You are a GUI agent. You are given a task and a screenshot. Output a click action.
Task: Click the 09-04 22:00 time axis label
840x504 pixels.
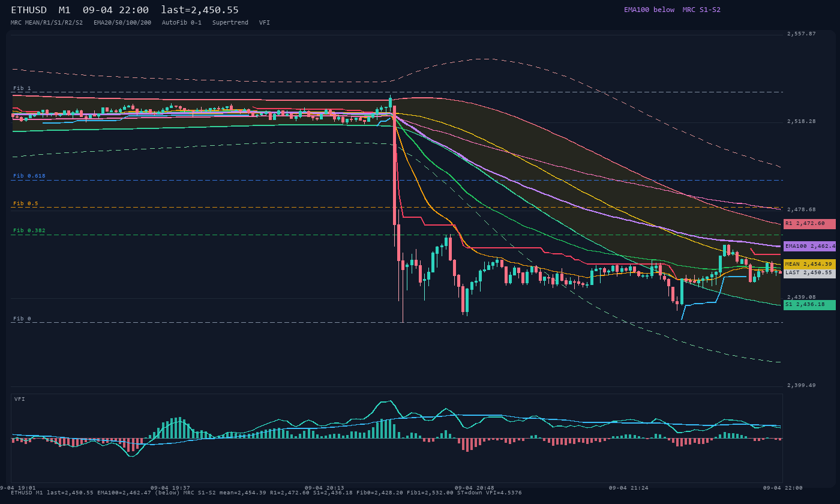point(783,488)
